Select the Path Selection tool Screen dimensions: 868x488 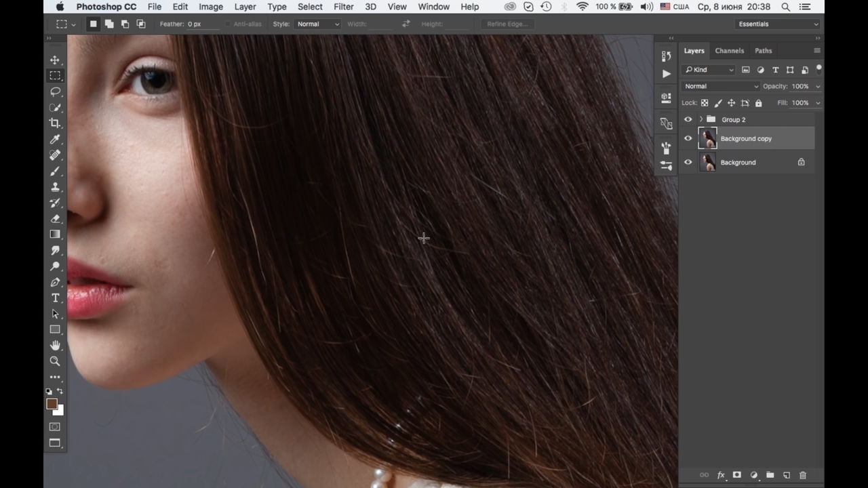point(55,314)
